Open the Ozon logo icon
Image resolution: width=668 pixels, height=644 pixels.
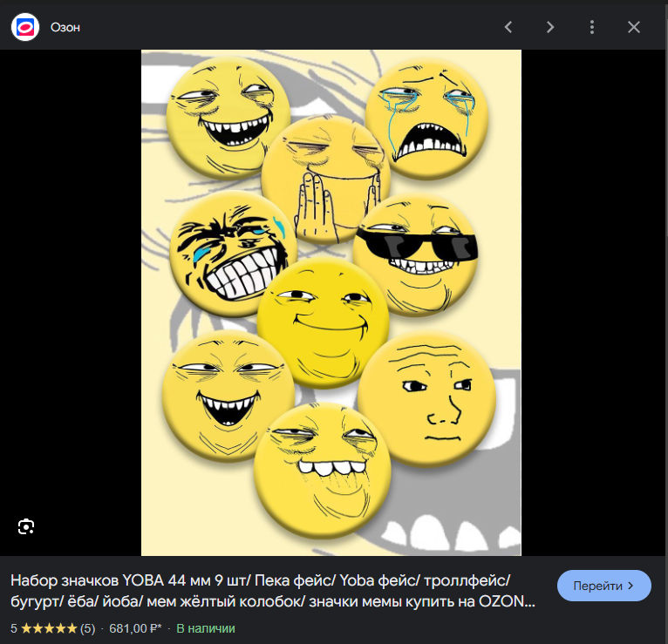coord(25,27)
